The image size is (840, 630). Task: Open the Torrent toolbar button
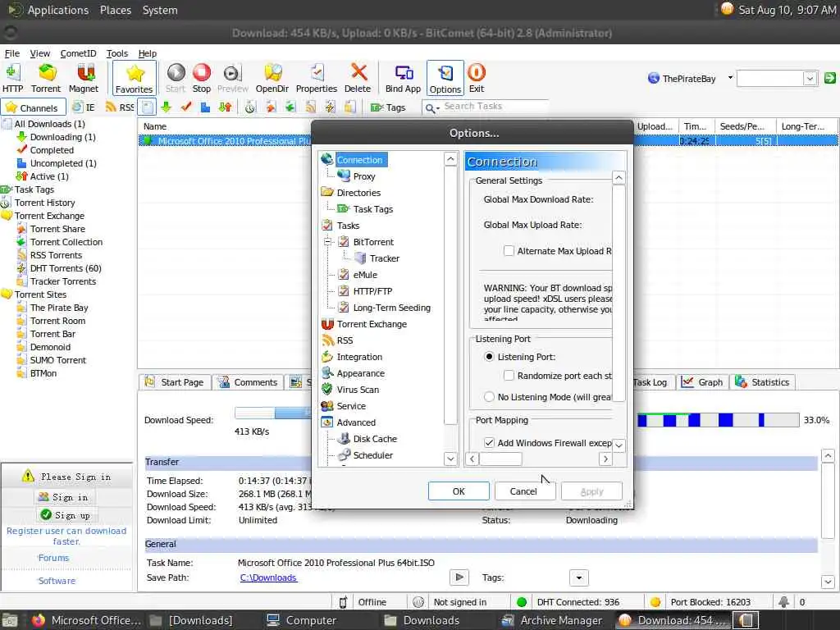[46, 78]
